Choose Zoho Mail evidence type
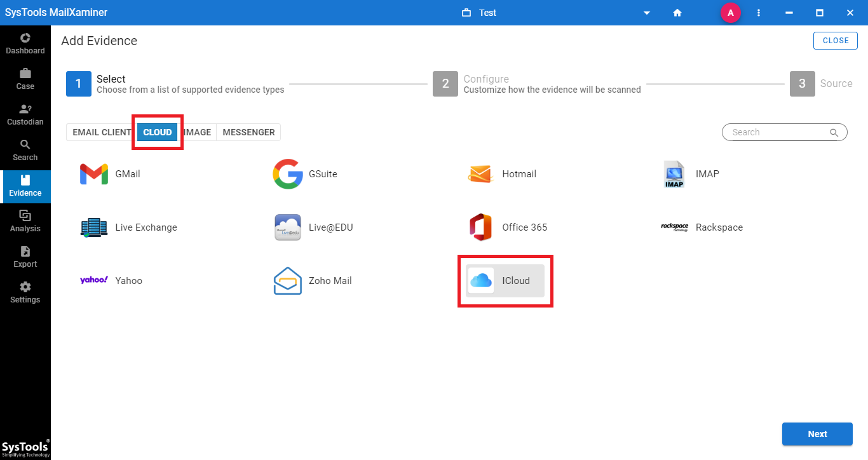This screenshot has width=868, height=460. coord(313,281)
